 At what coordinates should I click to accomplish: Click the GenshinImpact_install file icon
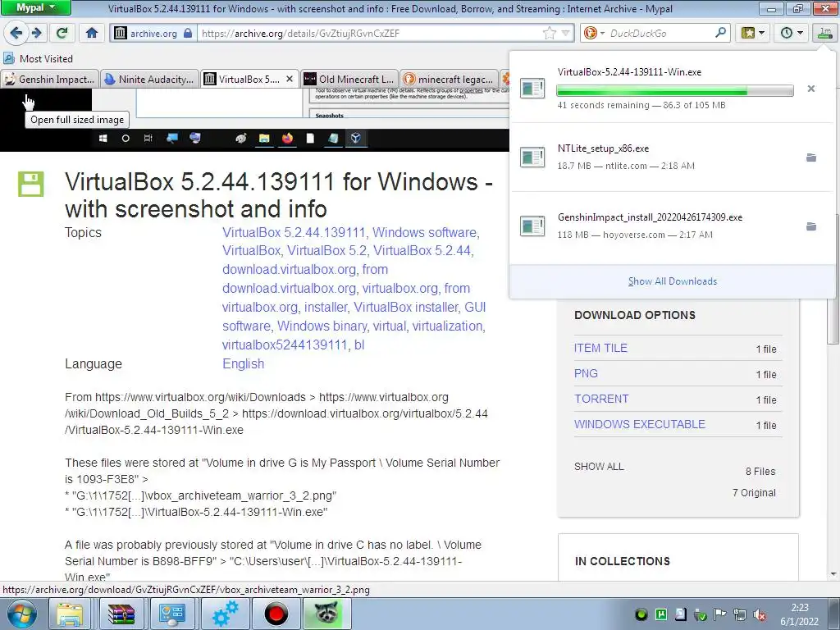click(x=532, y=226)
